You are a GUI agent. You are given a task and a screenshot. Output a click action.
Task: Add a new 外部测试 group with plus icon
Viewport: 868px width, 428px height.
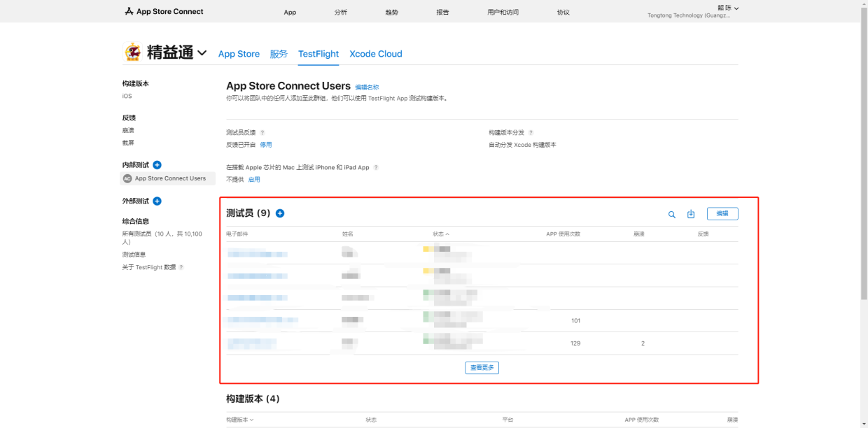(157, 201)
